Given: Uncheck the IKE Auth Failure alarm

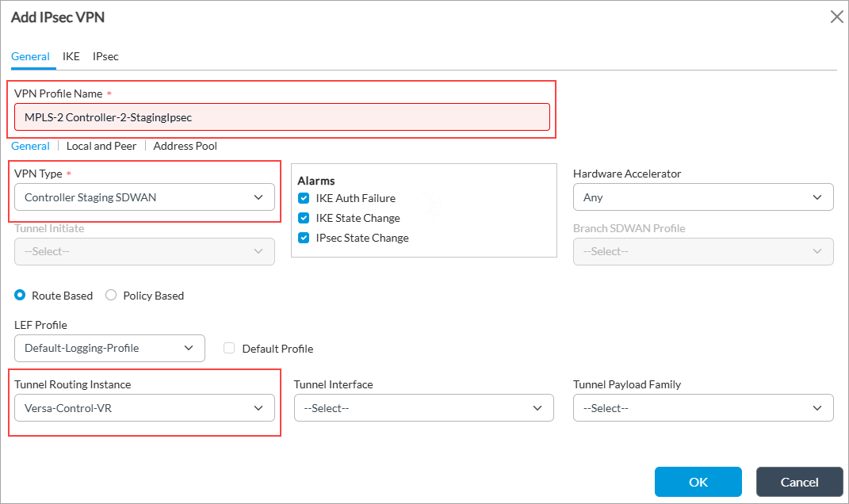Looking at the screenshot, I should point(304,198).
